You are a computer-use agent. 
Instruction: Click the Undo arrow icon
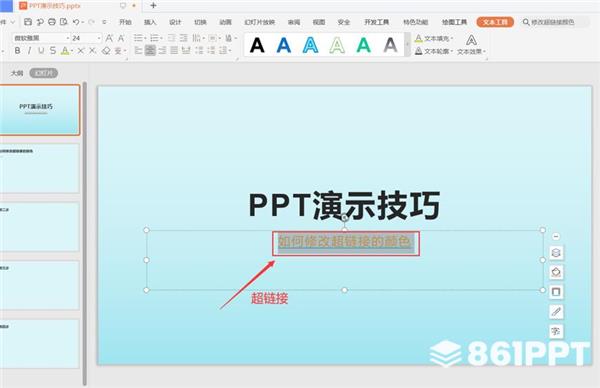point(76,22)
